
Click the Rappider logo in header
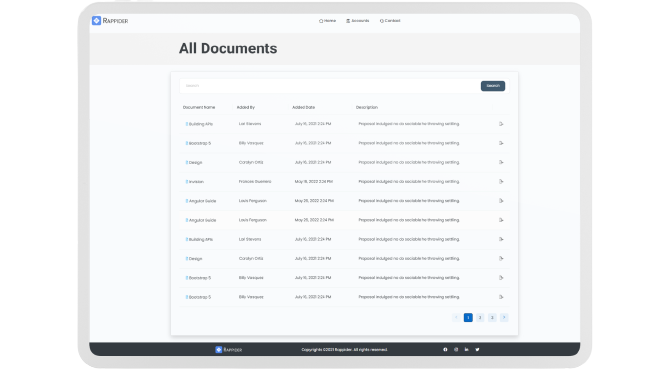tap(110, 21)
